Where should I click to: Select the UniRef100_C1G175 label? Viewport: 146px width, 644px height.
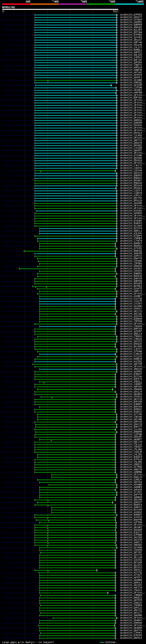(131, 301)
